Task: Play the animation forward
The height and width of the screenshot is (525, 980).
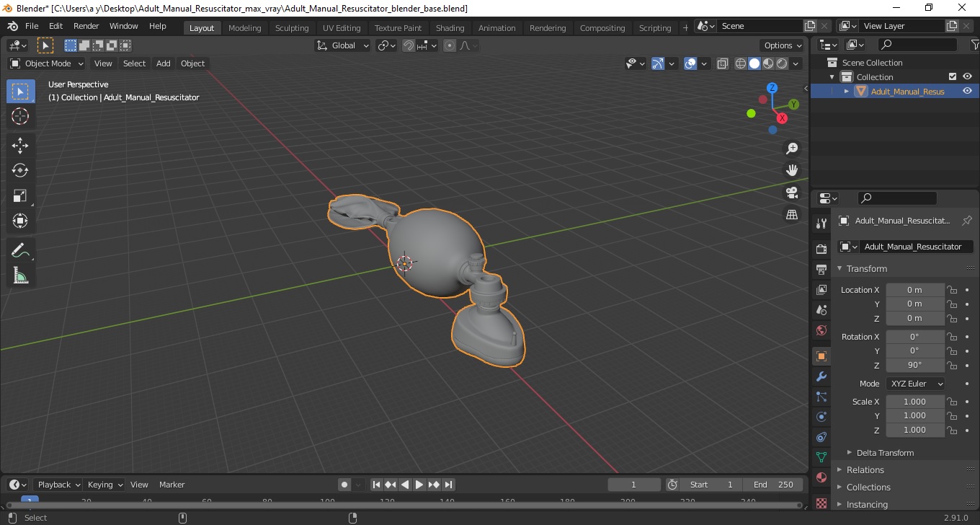Action: click(419, 485)
